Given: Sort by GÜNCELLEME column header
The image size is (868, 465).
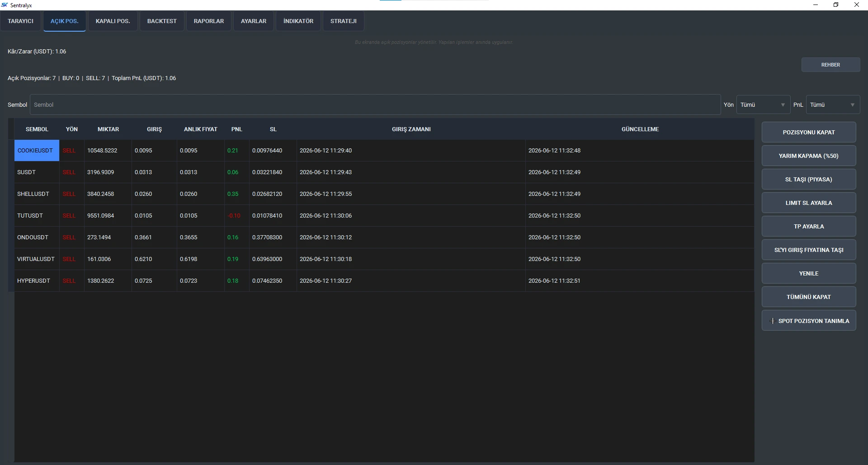Looking at the screenshot, I should 640,129.
